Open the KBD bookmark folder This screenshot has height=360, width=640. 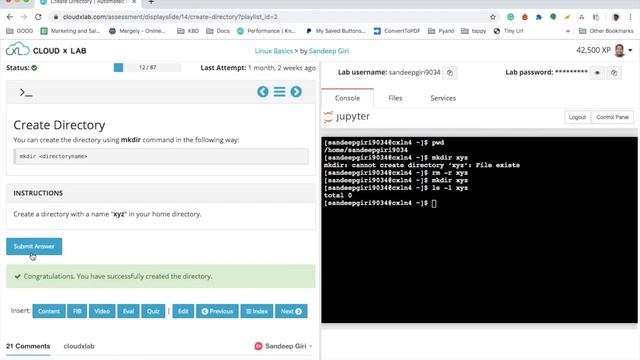188,31
